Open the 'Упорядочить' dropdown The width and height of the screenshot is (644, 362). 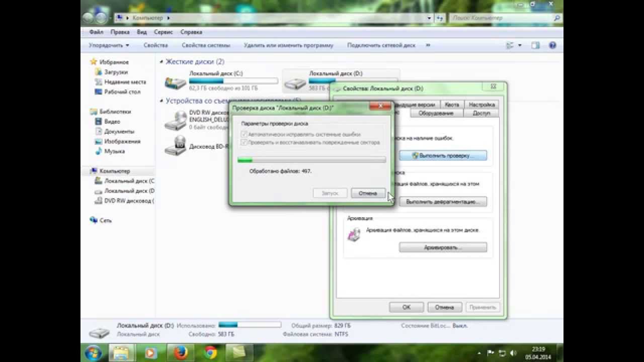pyautogui.click(x=109, y=45)
